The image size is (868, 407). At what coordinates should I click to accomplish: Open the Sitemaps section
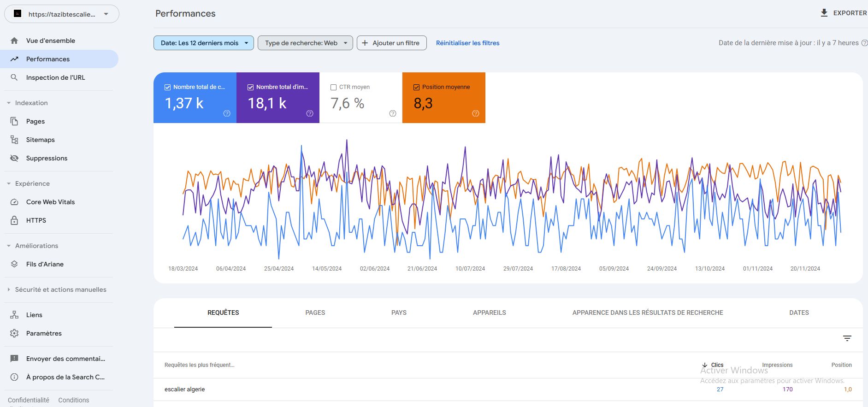(x=40, y=140)
